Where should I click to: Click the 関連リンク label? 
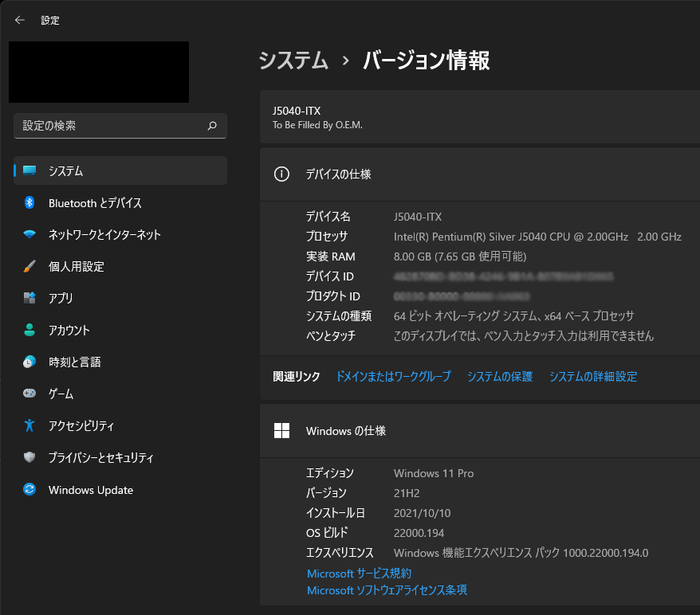tap(297, 376)
